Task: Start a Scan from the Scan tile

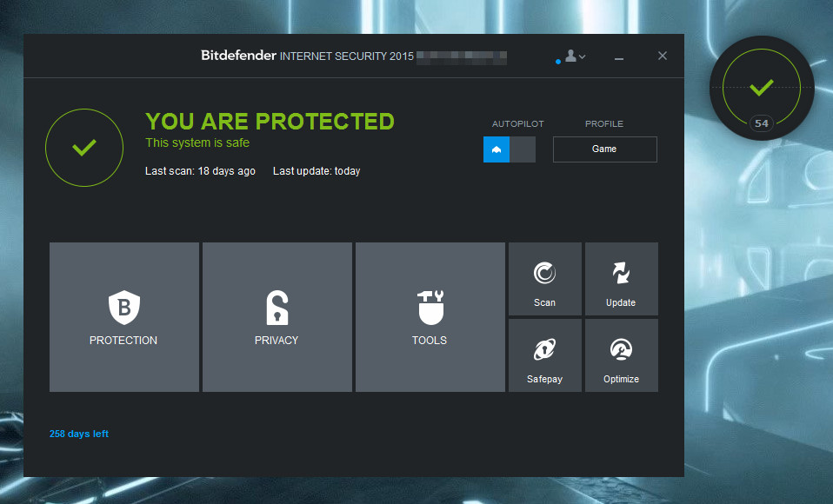Action: coord(545,279)
